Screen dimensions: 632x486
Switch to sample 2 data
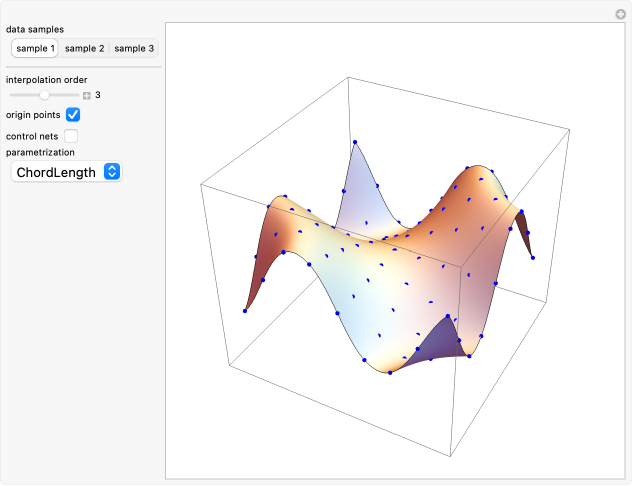[x=84, y=48]
